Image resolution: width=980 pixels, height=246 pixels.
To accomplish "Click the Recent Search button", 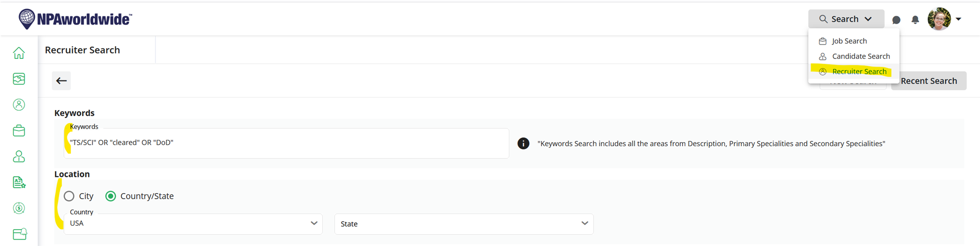I will 929,81.
